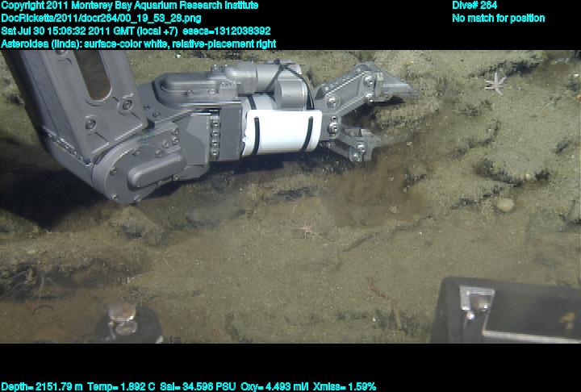The height and width of the screenshot is (392, 581).
Task: Click the Copyright 2011 MBARI text
Action: pyautogui.click(x=130, y=6)
